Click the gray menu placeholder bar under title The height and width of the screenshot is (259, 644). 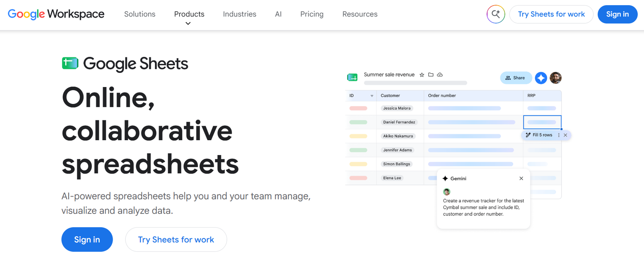pos(415,83)
